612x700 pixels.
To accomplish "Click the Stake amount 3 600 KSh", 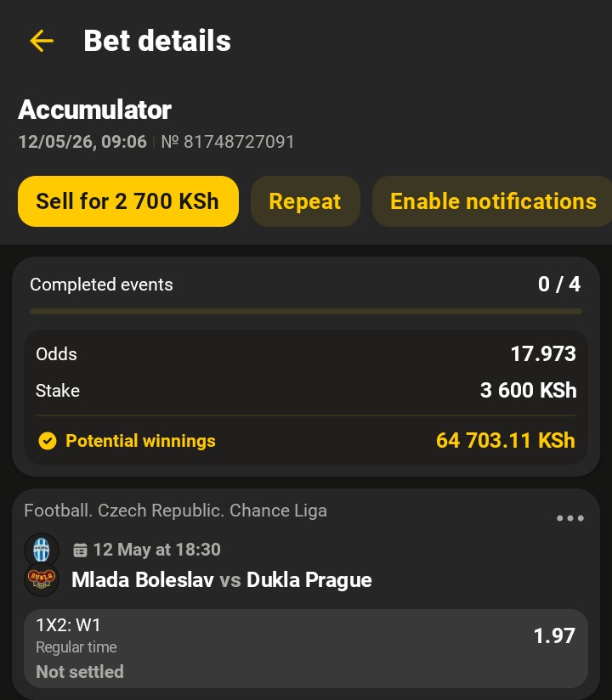I will 529,390.
